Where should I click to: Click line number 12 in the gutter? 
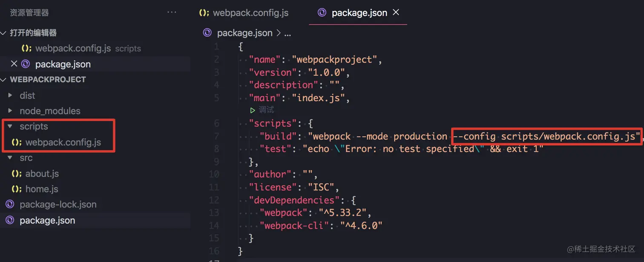point(214,200)
